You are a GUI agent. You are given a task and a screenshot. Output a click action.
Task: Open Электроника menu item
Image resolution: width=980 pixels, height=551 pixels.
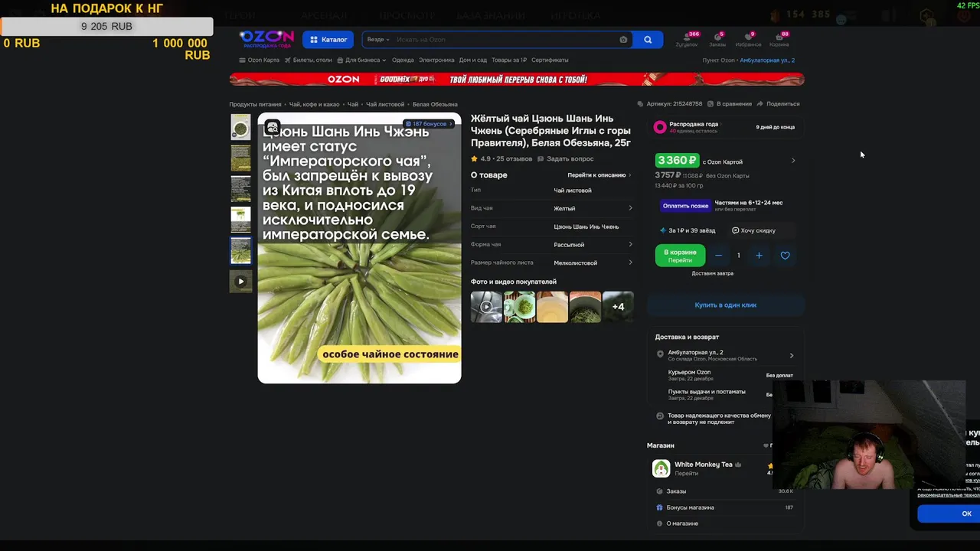pyautogui.click(x=436, y=60)
